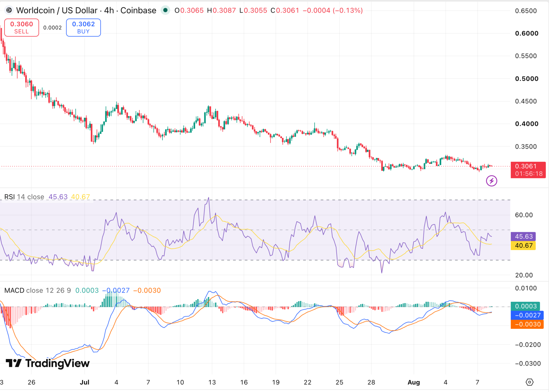This screenshot has height=392, width=549.
Task: Click the 0.3062 BUY button
Action: point(83,28)
